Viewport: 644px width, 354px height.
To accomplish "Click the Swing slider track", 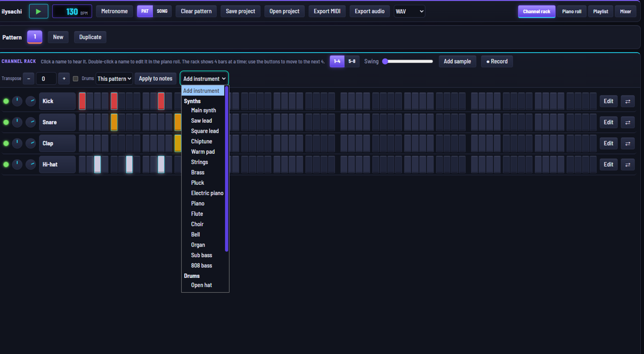I will [x=407, y=61].
